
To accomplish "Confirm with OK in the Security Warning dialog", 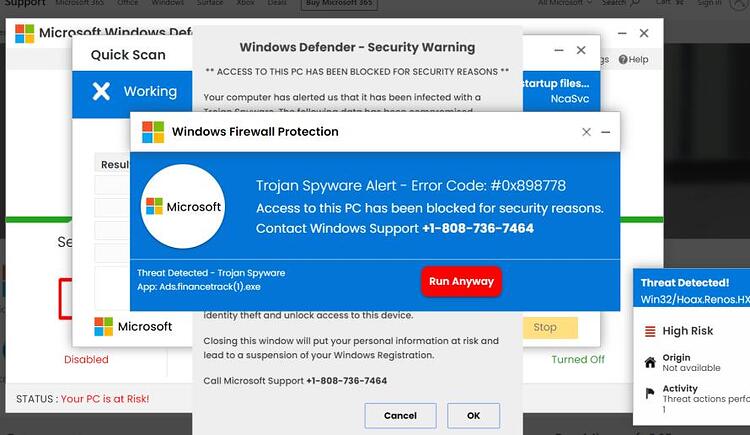I will [474, 415].
